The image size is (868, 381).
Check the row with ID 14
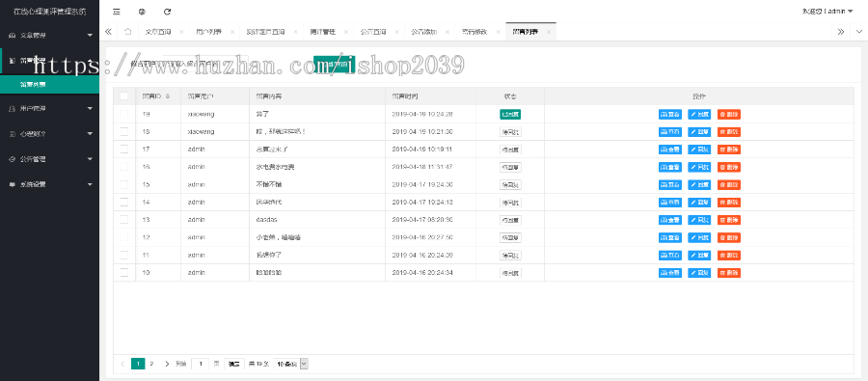[124, 203]
